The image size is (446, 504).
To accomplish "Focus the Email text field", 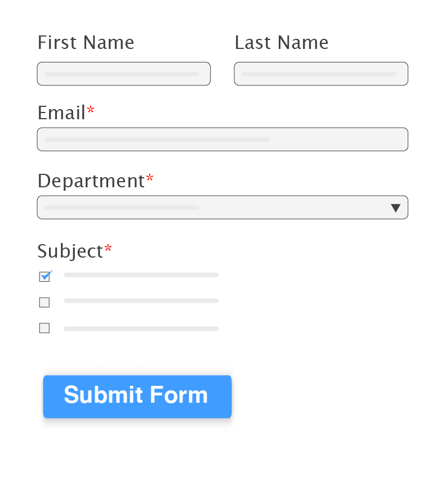I will coord(222,139).
